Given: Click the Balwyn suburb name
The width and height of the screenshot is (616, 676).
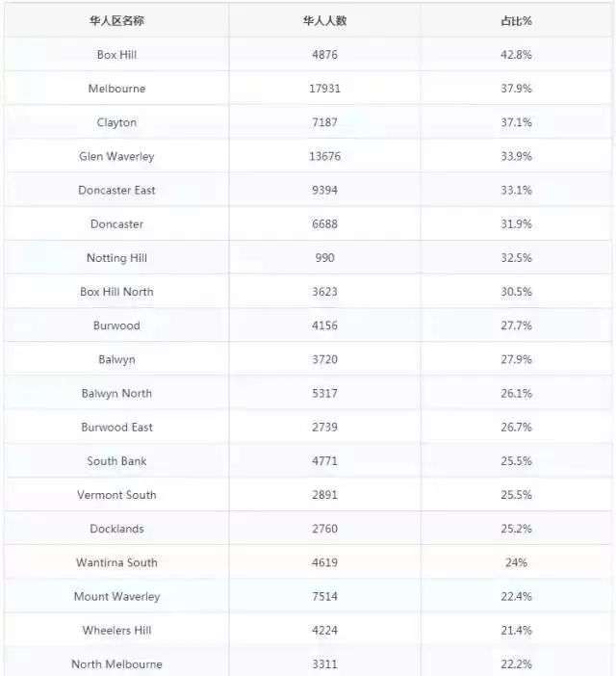Looking at the screenshot, I should coord(116,359).
